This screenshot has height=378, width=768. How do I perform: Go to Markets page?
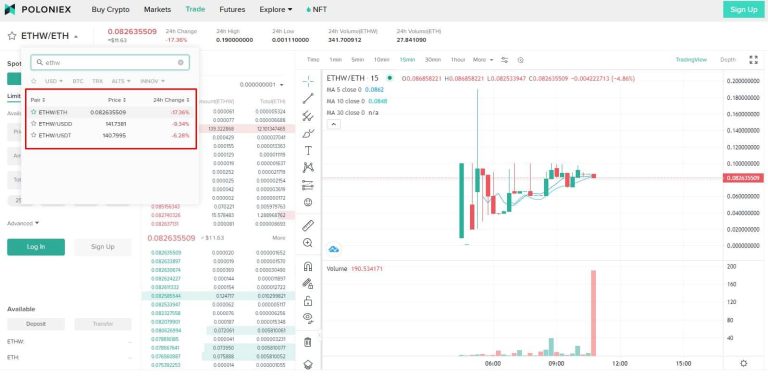tap(158, 9)
